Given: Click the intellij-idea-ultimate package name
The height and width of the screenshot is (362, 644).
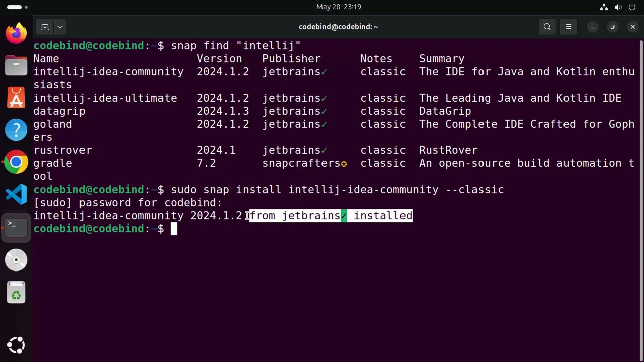Looking at the screenshot, I should (x=105, y=98).
